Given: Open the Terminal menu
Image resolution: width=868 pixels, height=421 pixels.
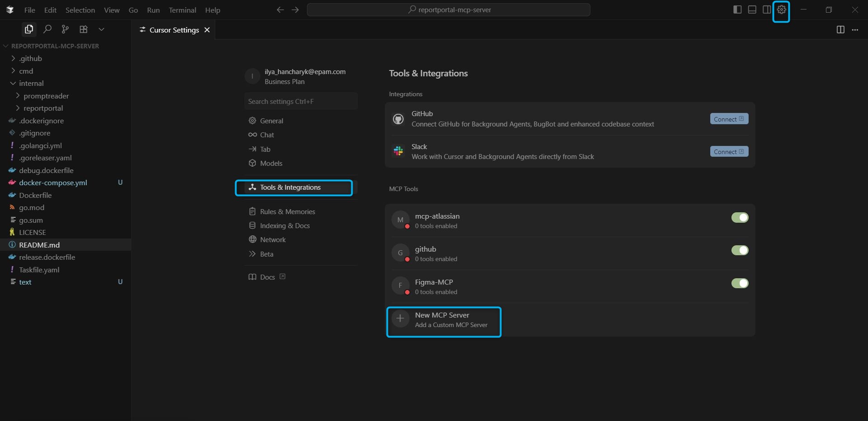Looking at the screenshot, I should pos(182,9).
